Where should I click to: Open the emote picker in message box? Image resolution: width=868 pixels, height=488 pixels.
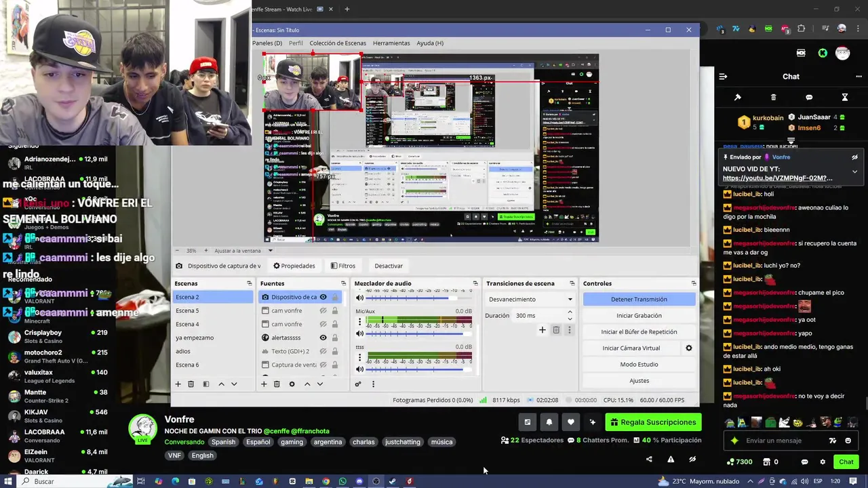(x=848, y=441)
